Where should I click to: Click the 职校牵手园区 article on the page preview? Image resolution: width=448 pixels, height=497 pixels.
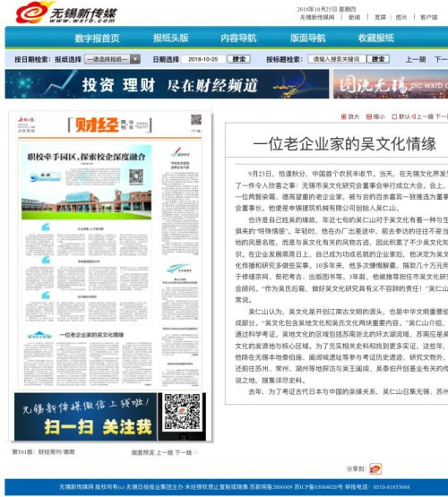86,157
